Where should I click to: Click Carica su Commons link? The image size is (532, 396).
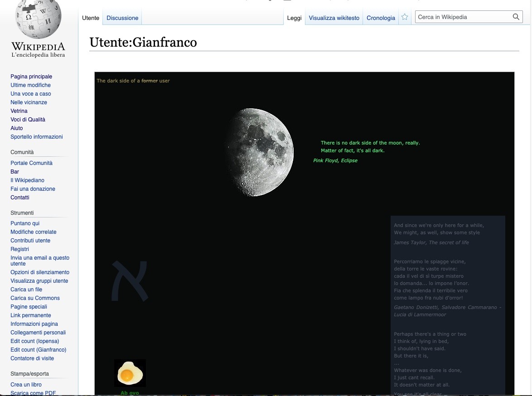[35, 298]
